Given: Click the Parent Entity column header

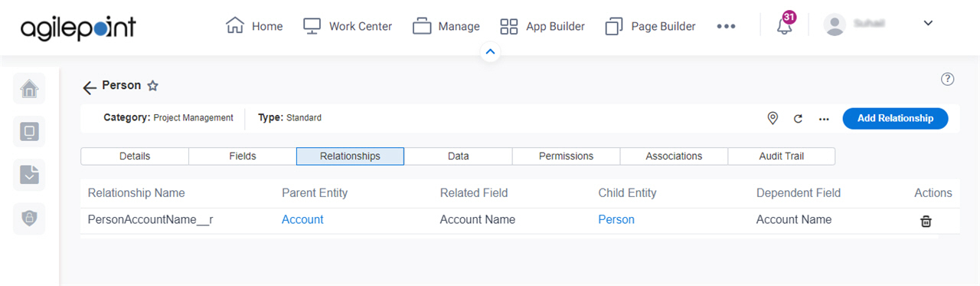Looking at the screenshot, I should click(x=315, y=192).
